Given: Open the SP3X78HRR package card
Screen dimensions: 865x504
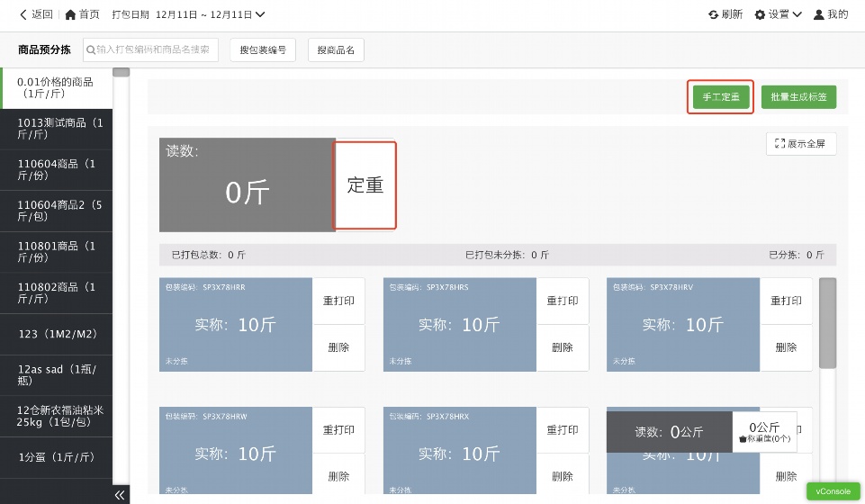Looking at the screenshot, I should click(236, 324).
